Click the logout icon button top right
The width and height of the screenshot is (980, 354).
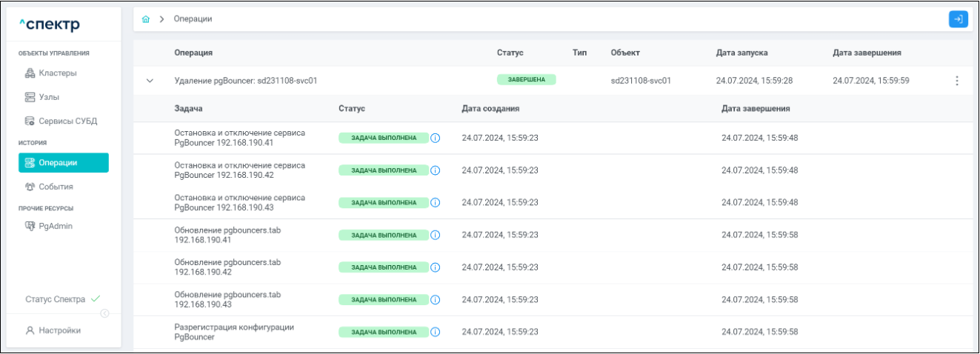pyautogui.click(x=958, y=19)
